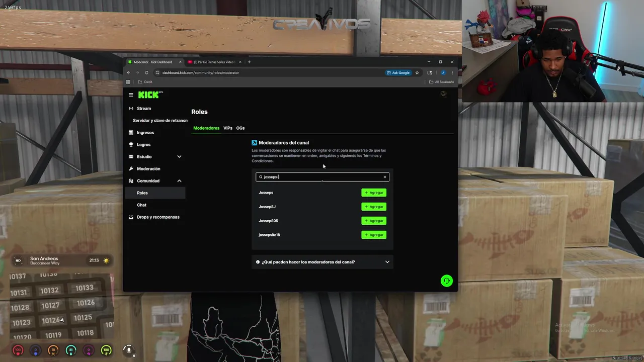Open the green support chat bubble
The height and width of the screenshot is (362, 644).
point(446,281)
